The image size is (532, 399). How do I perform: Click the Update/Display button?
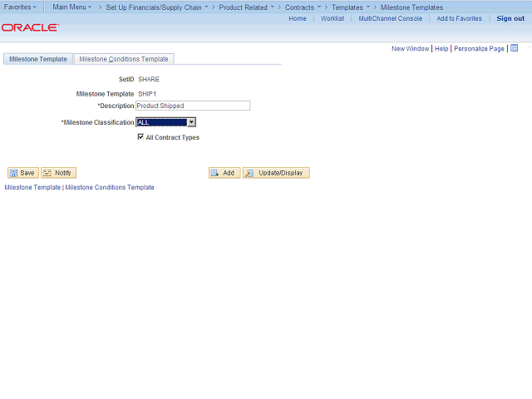[276, 173]
